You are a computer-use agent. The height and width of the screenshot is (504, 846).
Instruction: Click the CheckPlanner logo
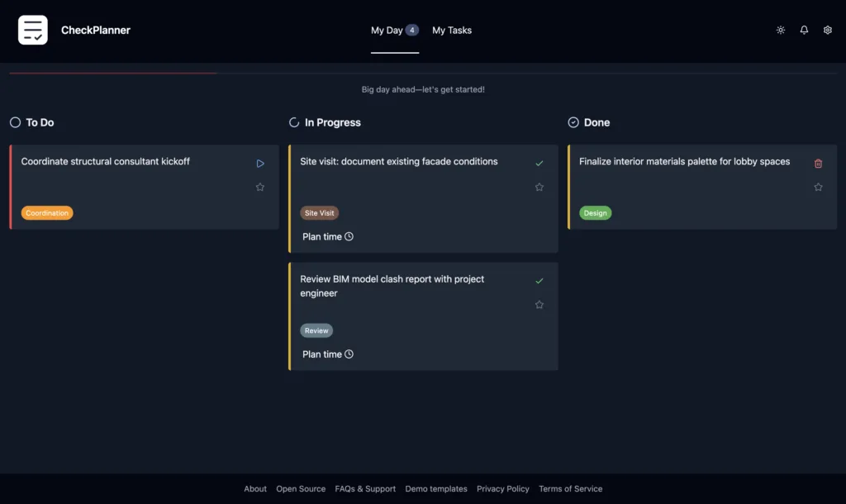(32, 30)
